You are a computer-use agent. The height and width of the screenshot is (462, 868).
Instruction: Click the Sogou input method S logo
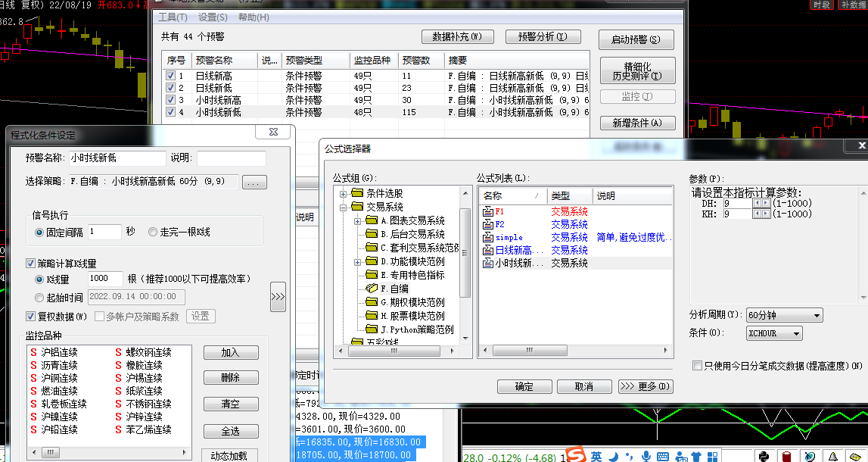pos(576,454)
